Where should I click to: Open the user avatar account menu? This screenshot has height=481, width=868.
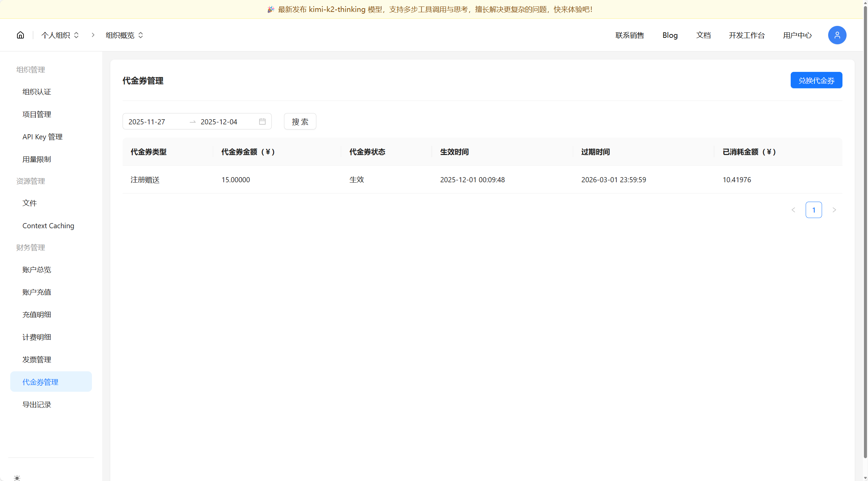[837, 35]
